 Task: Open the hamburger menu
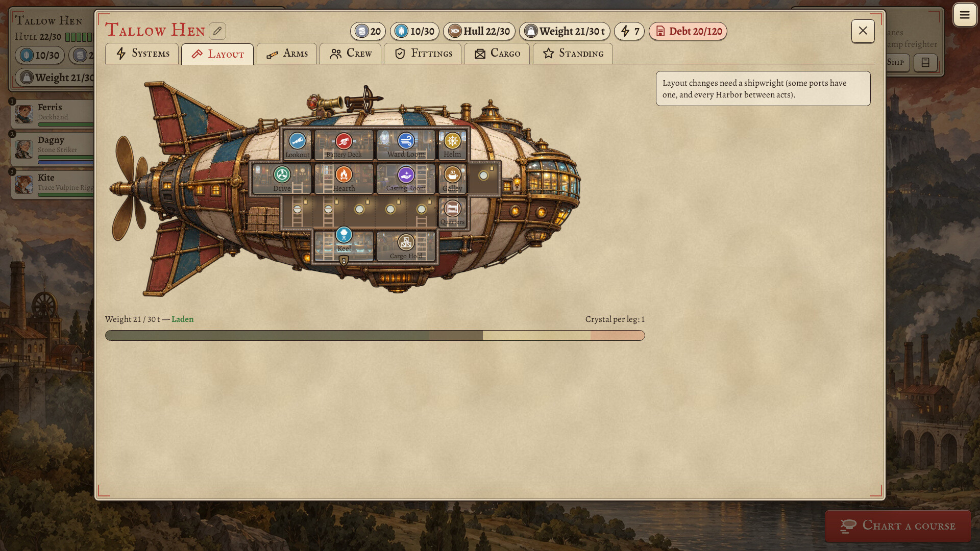click(965, 15)
